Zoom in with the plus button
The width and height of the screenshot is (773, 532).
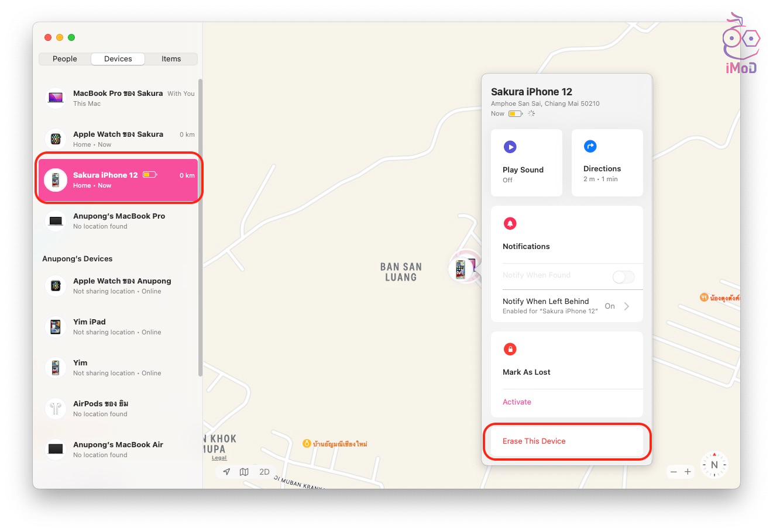point(688,472)
